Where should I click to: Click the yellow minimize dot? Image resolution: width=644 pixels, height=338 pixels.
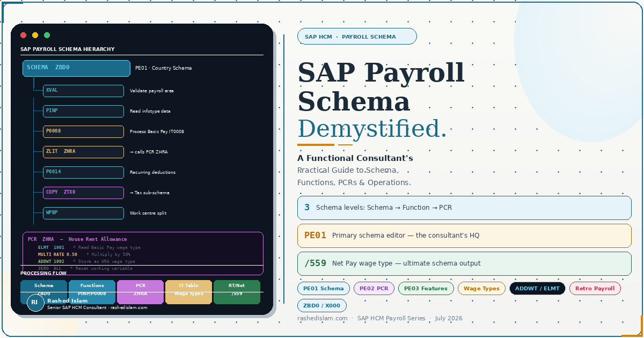tap(35, 35)
